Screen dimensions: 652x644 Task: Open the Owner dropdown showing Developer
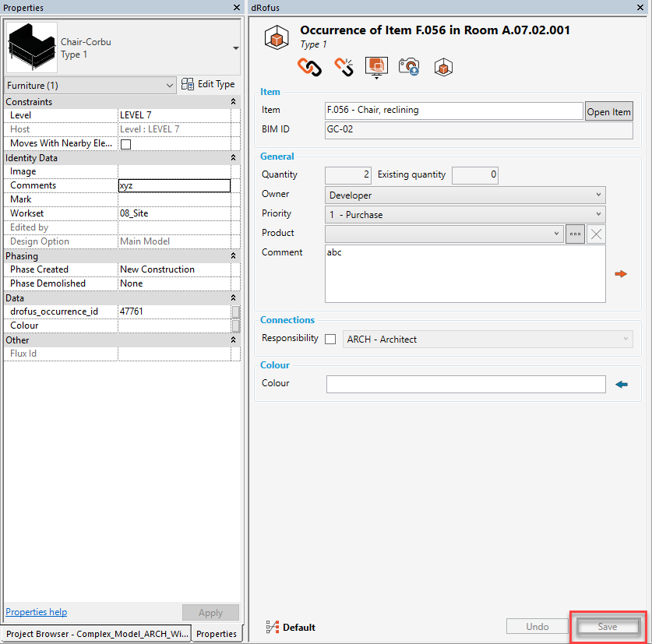(465, 195)
